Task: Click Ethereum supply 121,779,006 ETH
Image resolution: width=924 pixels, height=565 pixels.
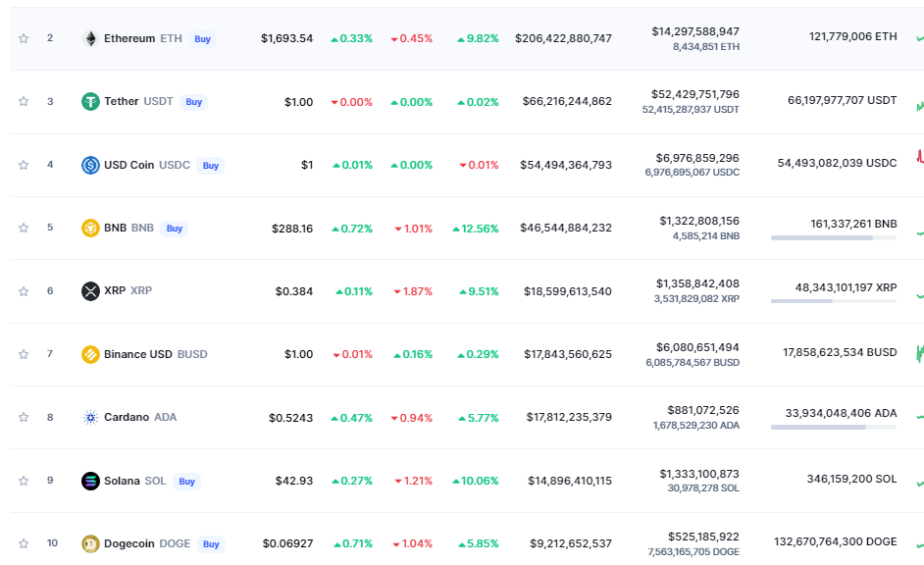Action: pyautogui.click(x=853, y=36)
